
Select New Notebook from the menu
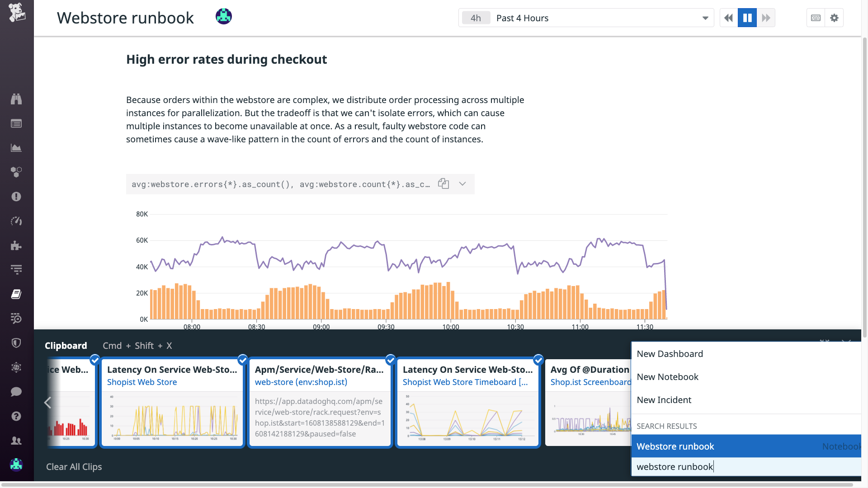667,377
